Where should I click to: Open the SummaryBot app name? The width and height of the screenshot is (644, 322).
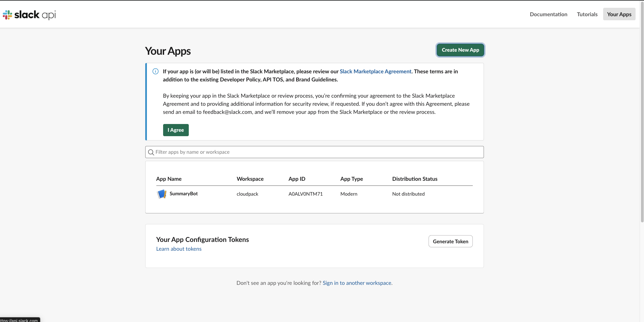click(x=183, y=194)
